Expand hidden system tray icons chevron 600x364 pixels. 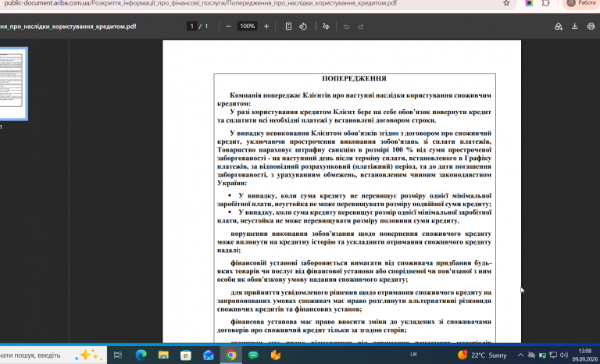(x=520, y=355)
